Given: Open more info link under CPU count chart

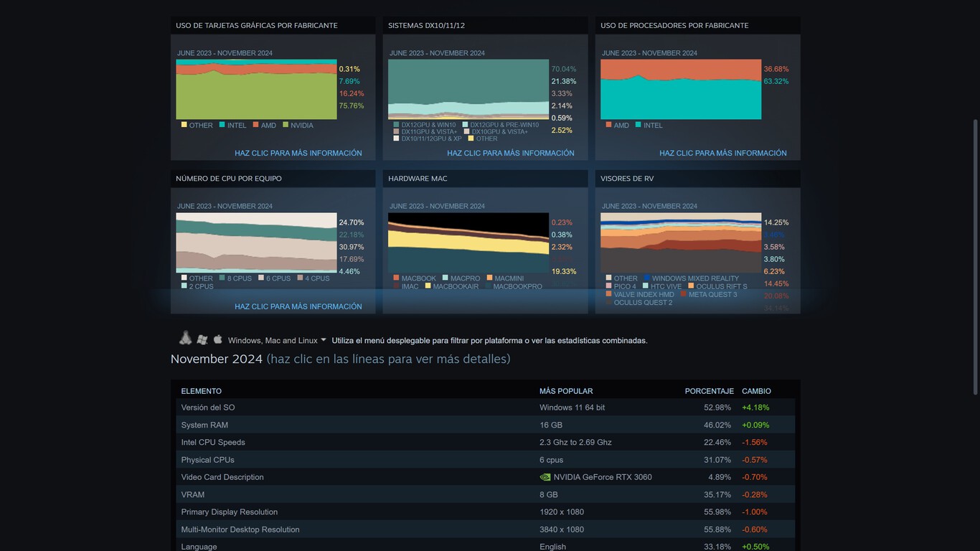Looking at the screenshot, I should [298, 306].
